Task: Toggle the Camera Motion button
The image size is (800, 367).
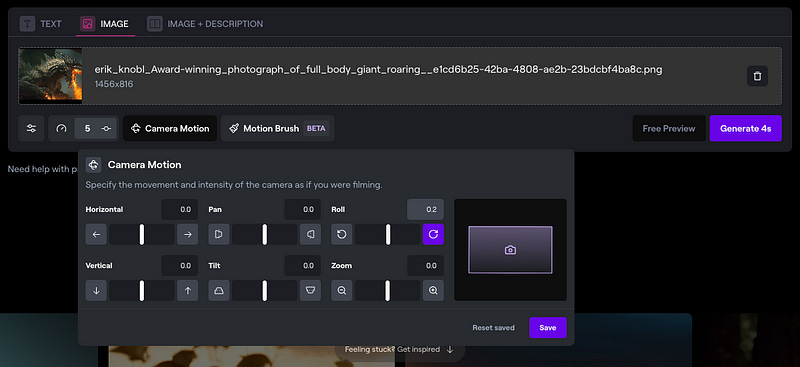Action: [x=170, y=128]
